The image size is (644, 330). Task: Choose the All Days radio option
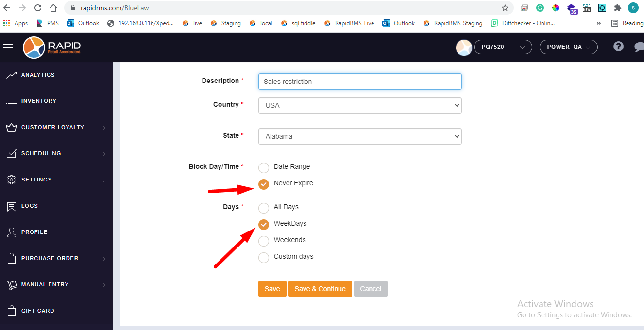[264, 208]
